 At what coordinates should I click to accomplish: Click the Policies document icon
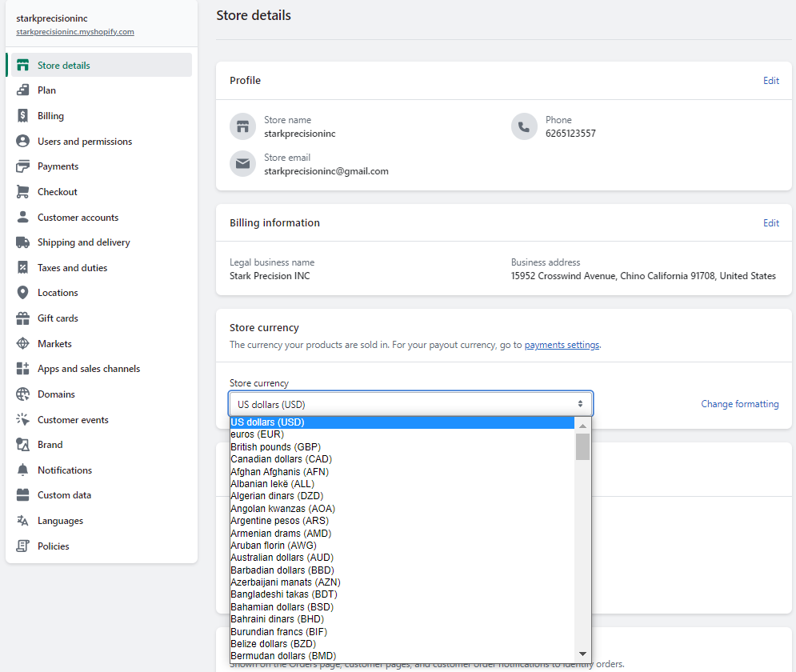[x=23, y=546]
